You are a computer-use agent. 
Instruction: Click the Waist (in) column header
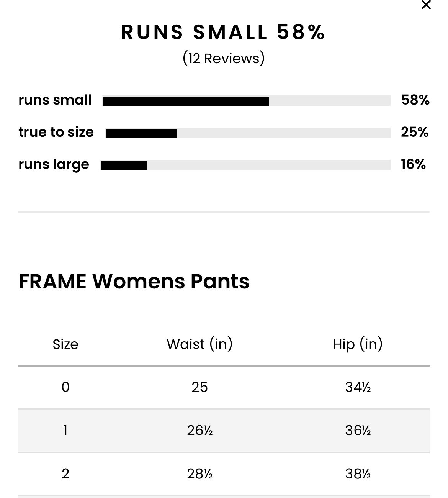199,344
